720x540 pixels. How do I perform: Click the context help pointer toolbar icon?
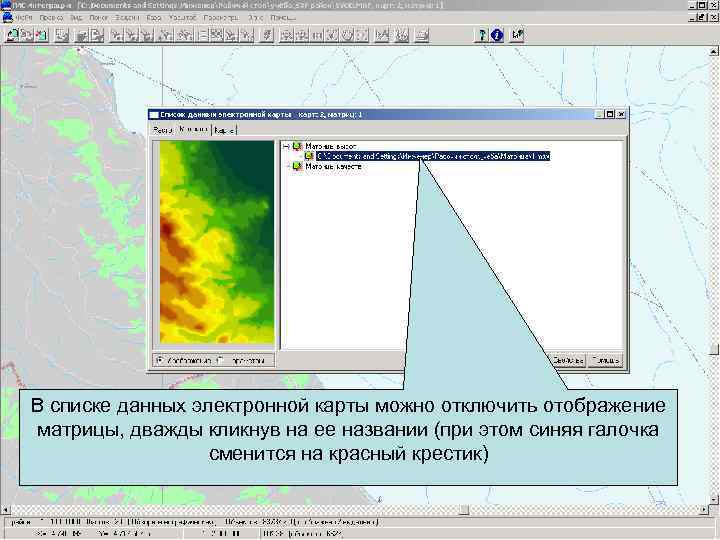click(518, 35)
